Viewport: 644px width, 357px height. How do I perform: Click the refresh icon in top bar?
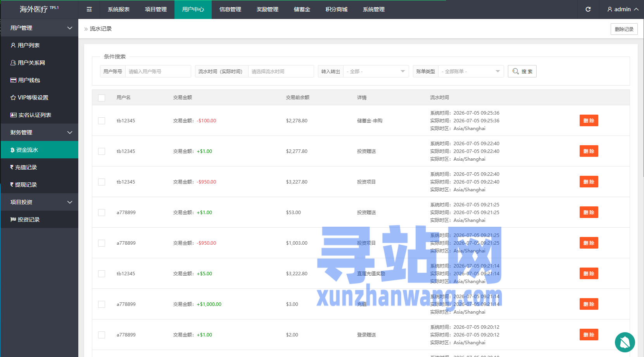pyautogui.click(x=588, y=9)
